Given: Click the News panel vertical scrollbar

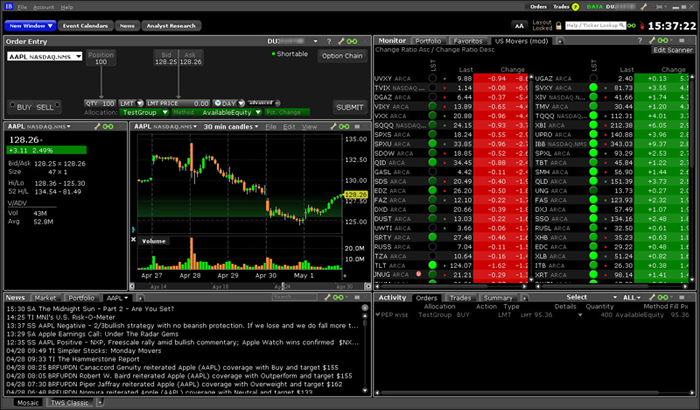Looking at the screenshot, I should coord(365,349).
